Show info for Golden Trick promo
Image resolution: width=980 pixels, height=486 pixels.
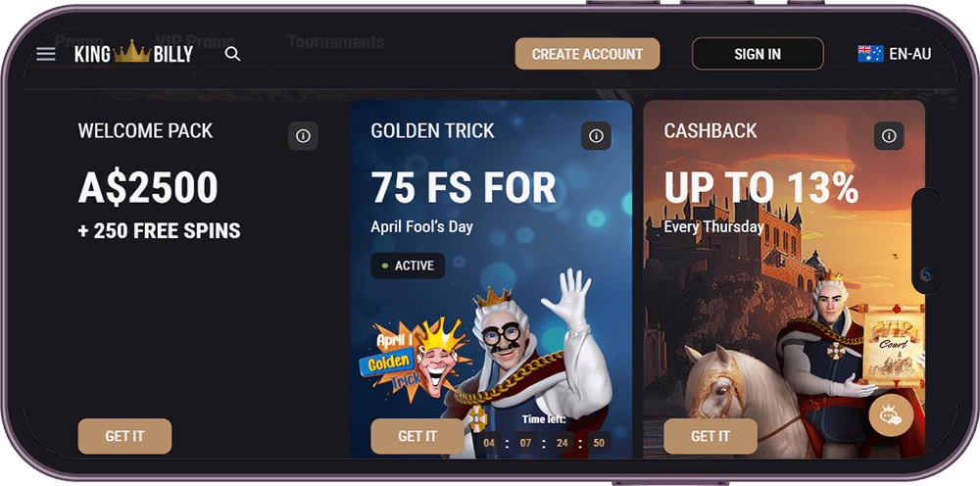point(596,136)
